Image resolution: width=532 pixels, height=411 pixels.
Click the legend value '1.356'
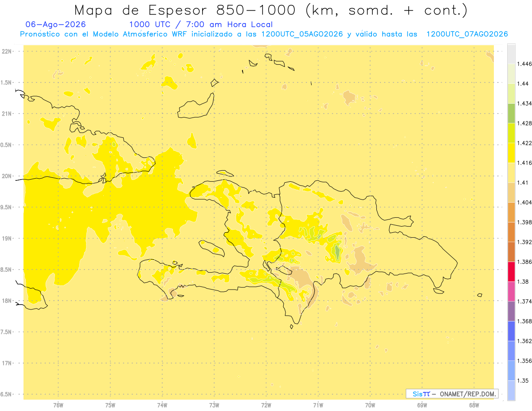point(524,361)
